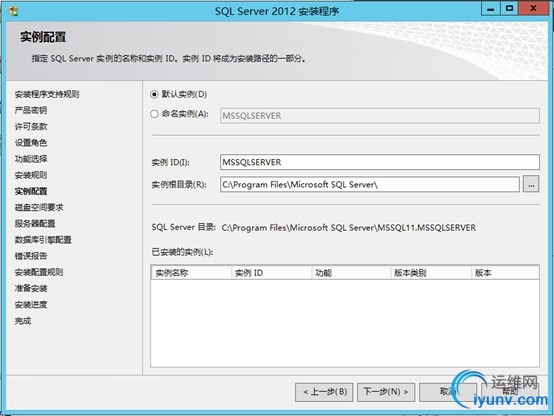The image size is (554, 416).
Task: Proceed with 下一步(N) > button
Action: click(x=386, y=392)
